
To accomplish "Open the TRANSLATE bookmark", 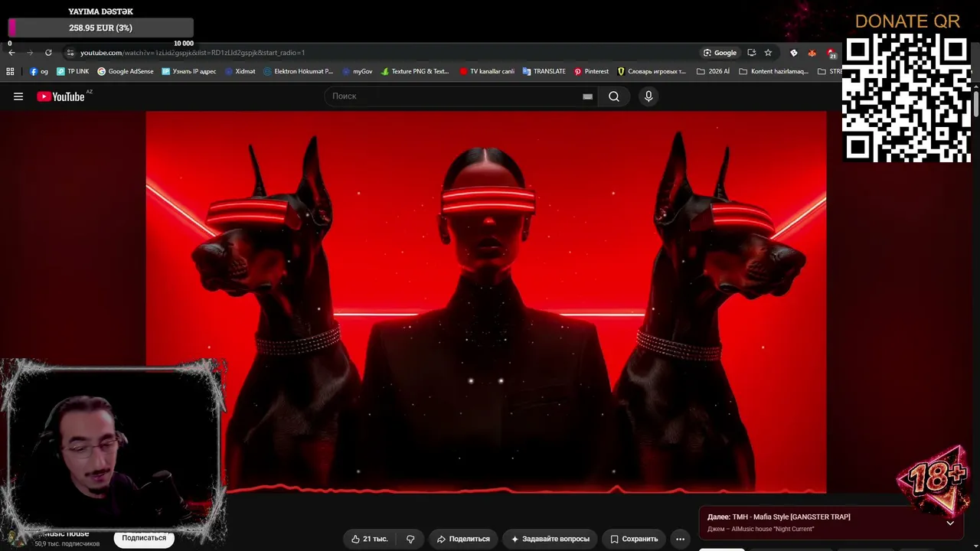I will [x=544, y=71].
